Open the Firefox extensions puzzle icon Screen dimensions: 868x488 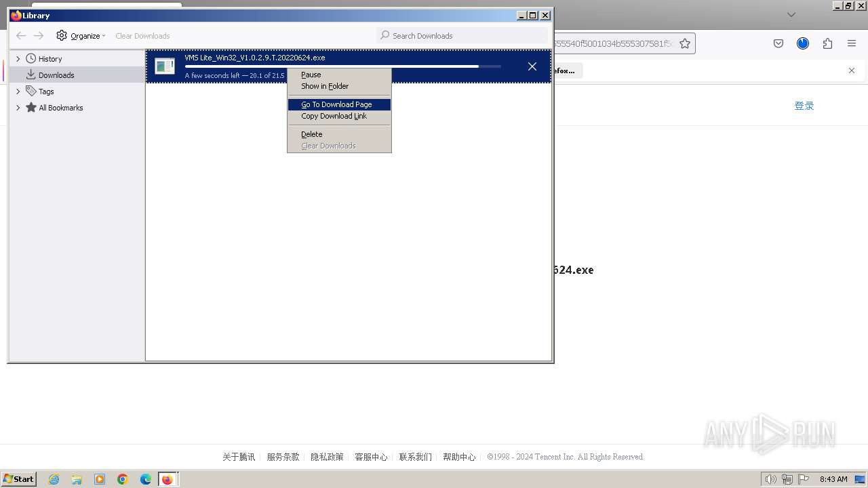pyautogui.click(x=827, y=43)
